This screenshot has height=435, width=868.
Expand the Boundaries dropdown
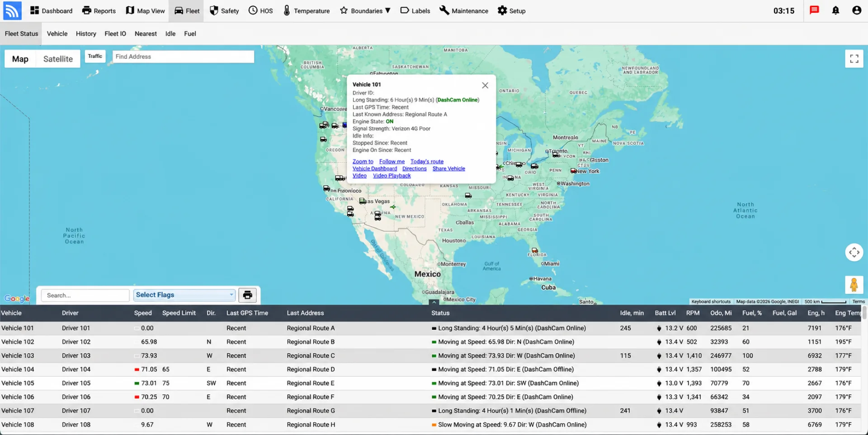pos(365,11)
